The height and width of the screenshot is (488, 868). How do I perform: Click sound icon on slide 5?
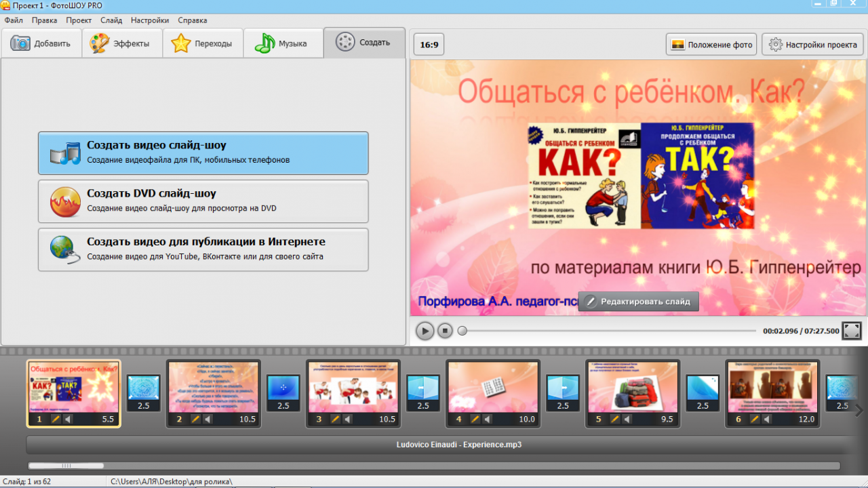[x=627, y=420]
